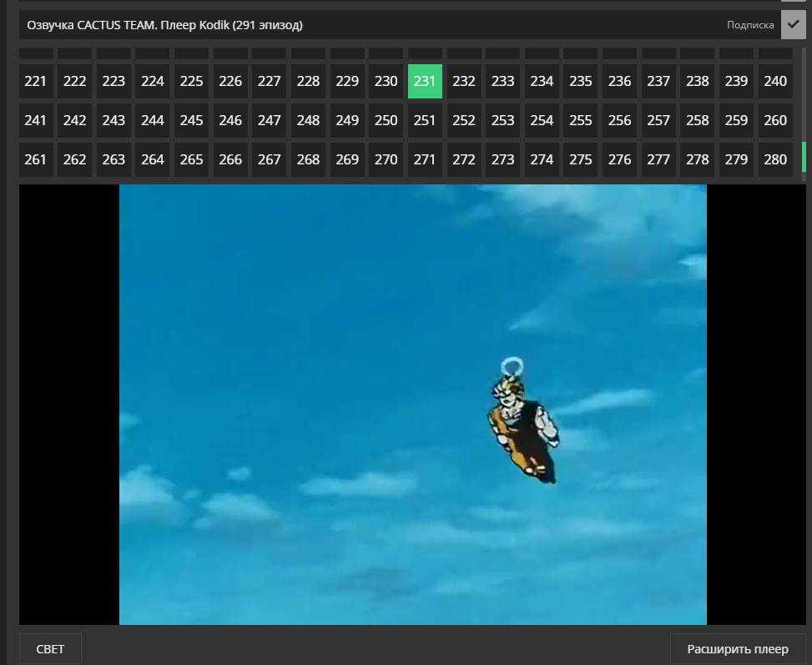Choose episode 229
Viewport: 812px width, 665px height.
click(x=347, y=81)
